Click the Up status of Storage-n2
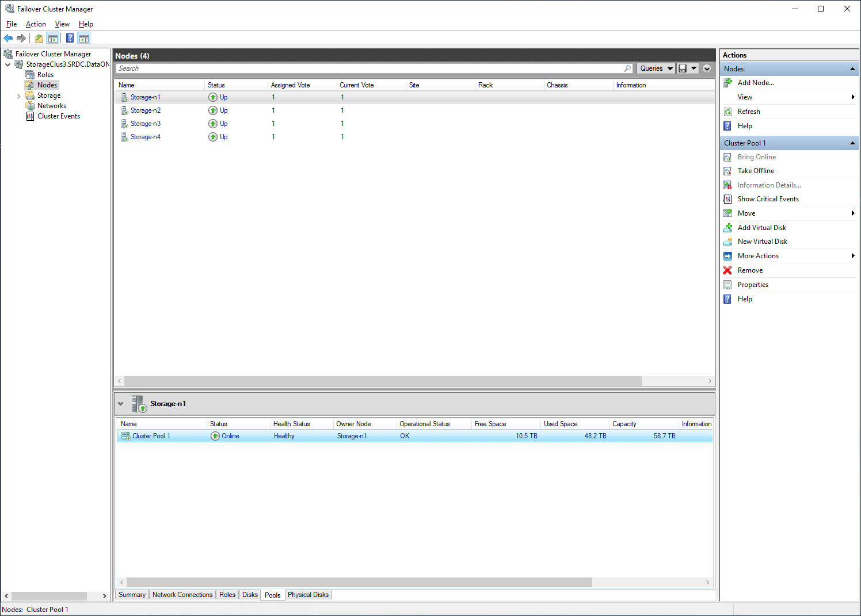The image size is (861, 616). [224, 110]
